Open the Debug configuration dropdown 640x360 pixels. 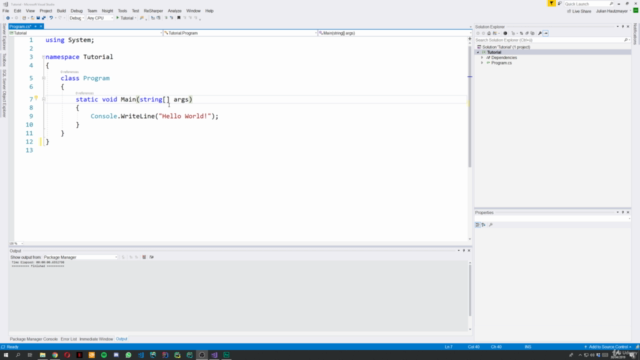[x=76, y=18]
